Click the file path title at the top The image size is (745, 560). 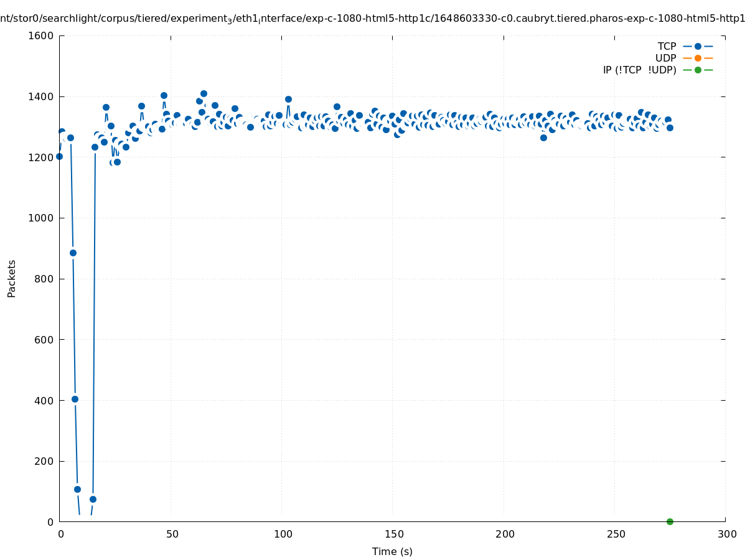point(372,19)
